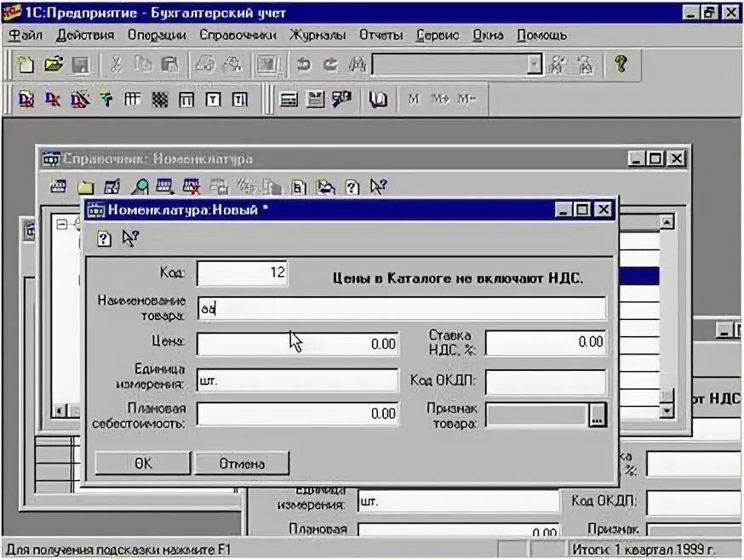Click the M- memory subtract button

point(466,99)
